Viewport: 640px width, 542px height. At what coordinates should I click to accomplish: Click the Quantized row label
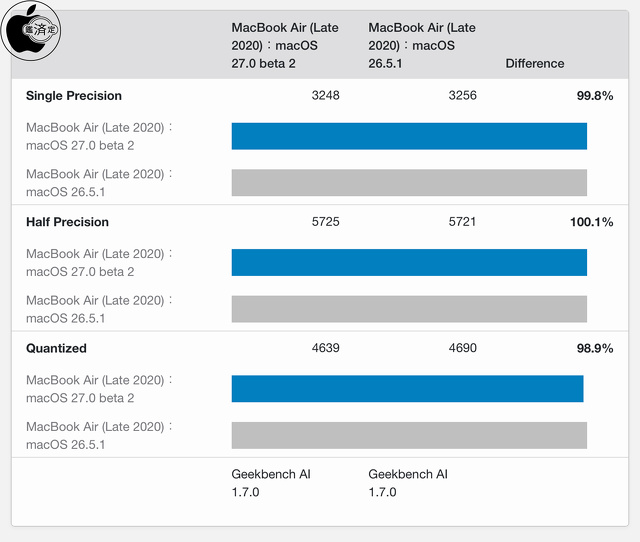click(56, 348)
